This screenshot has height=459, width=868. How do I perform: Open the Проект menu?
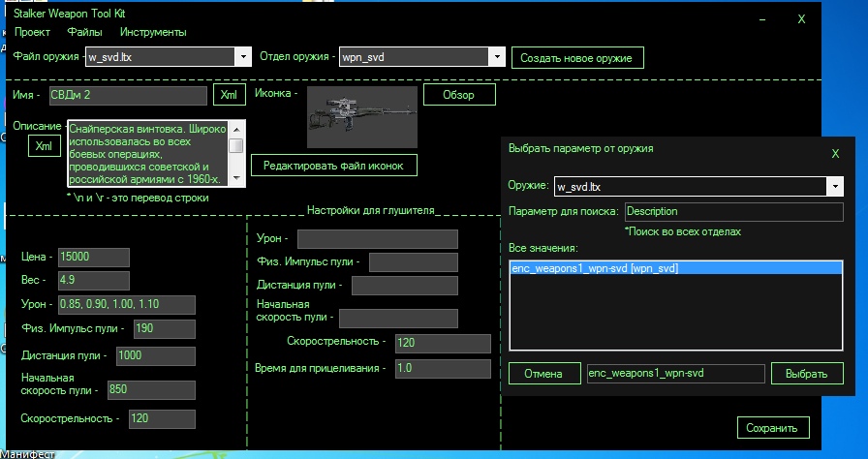point(32,32)
